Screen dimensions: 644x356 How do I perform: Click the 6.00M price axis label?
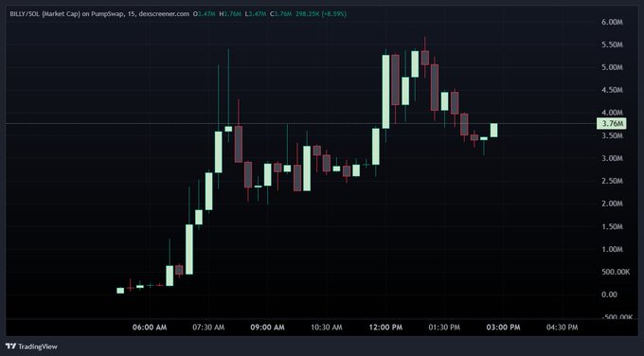[613, 22]
